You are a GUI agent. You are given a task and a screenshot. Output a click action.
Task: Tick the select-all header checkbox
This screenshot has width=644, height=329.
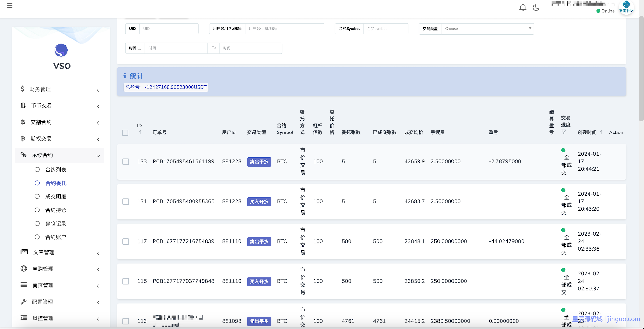pos(125,133)
